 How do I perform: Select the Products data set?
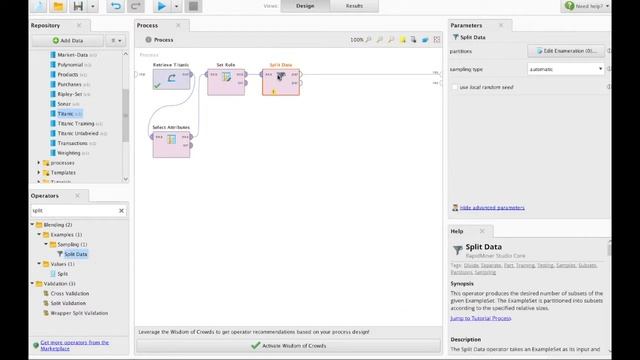pyautogui.click(x=67, y=74)
